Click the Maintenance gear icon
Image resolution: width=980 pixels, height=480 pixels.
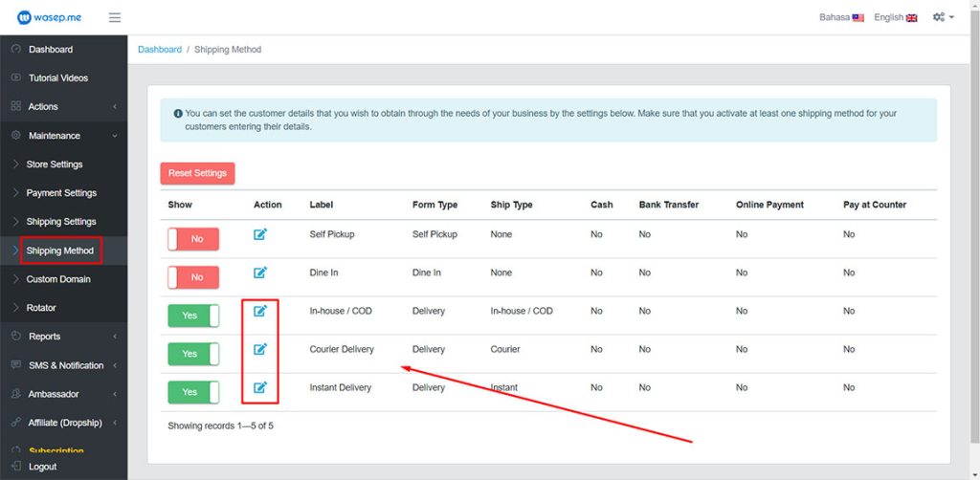point(16,135)
